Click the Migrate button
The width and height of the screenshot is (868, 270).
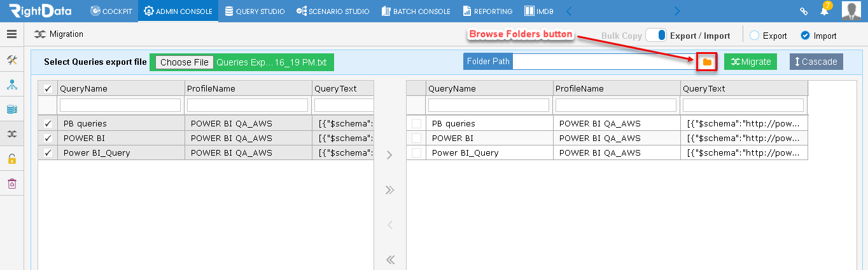tap(750, 62)
